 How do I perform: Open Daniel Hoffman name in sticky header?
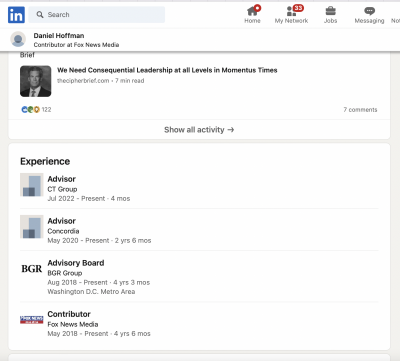tap(59, 35)
